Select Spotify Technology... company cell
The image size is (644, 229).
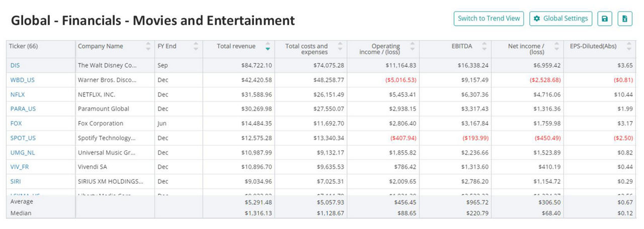click(107, 138)
